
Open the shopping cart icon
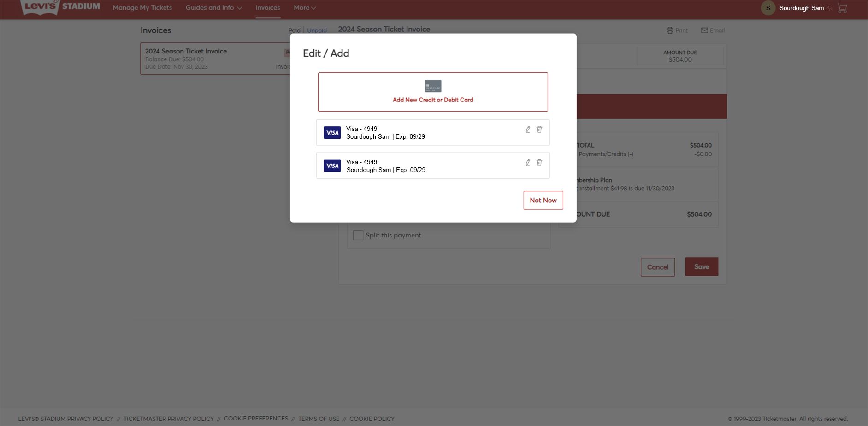coord(842,8)
